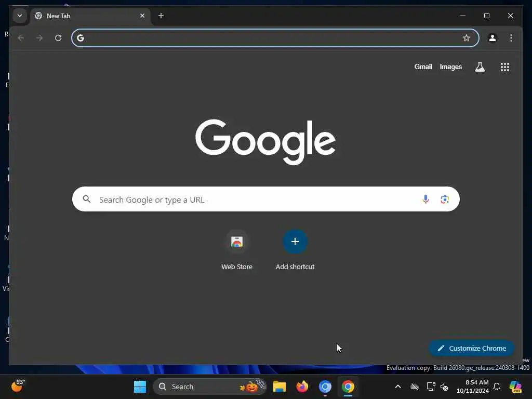Image resolution: width=532 pixels, height=399 pixels.
Task: Select the New Tab tab
Action: pyautogui.click(x=90, y=16)
